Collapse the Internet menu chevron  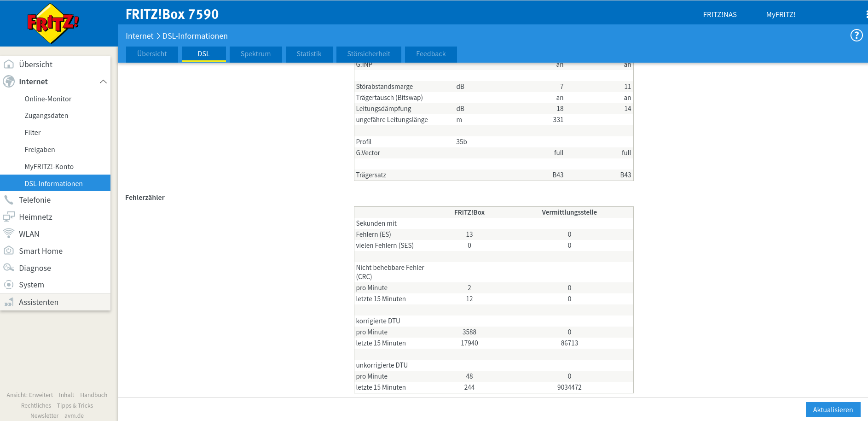click(103, 82)
